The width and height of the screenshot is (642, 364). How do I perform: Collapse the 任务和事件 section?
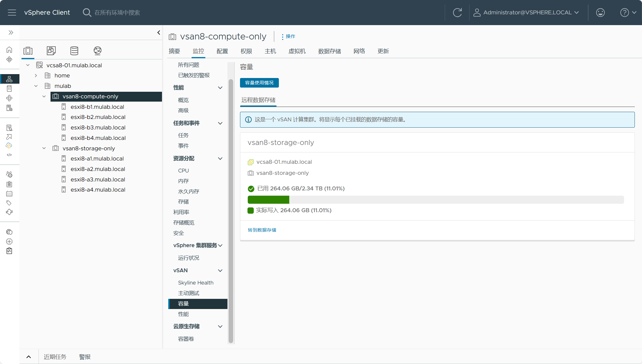pos(220,123)
